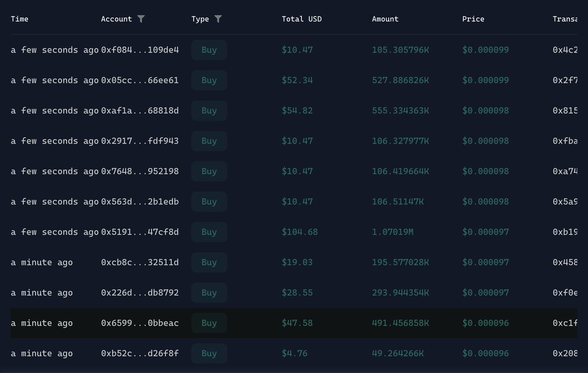The width and height of the screenshot is (588, 373).
Task: Select the 49.264266K amount cell
Action: (x=398, y=354)
